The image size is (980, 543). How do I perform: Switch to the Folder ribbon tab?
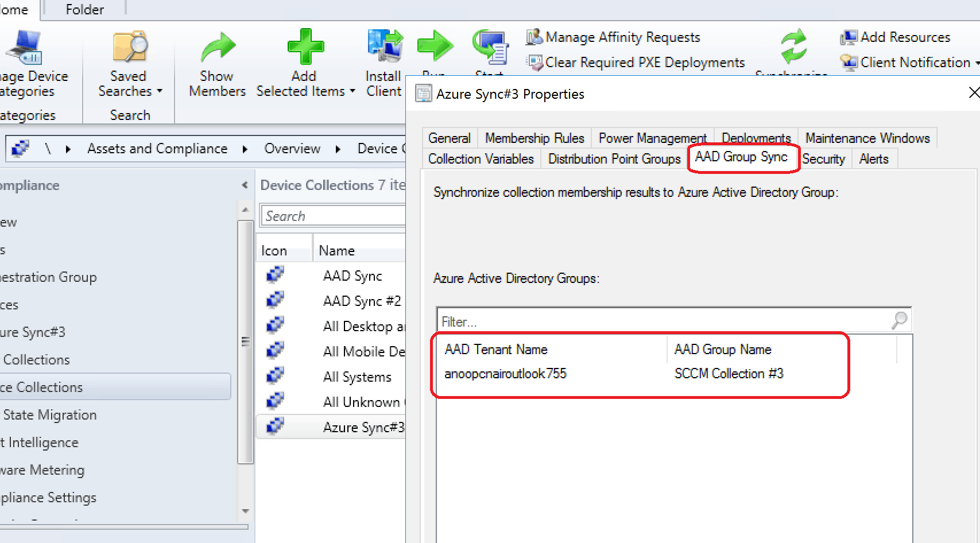coord(85,10)
